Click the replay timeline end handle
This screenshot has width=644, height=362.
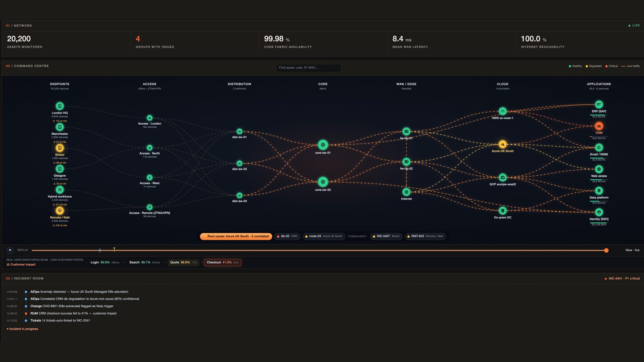point(606,250)
